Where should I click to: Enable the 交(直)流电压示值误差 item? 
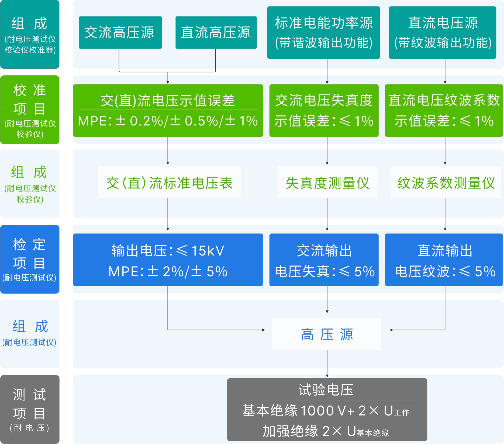point(168,110)
